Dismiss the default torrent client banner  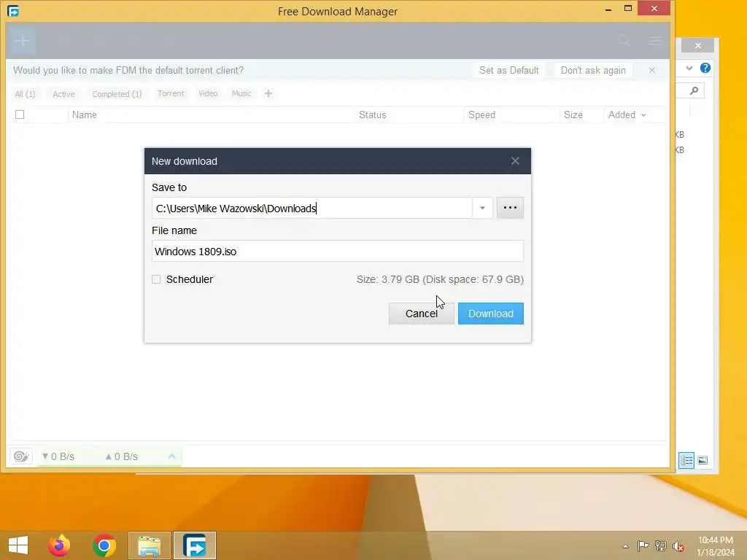[651, 70]
